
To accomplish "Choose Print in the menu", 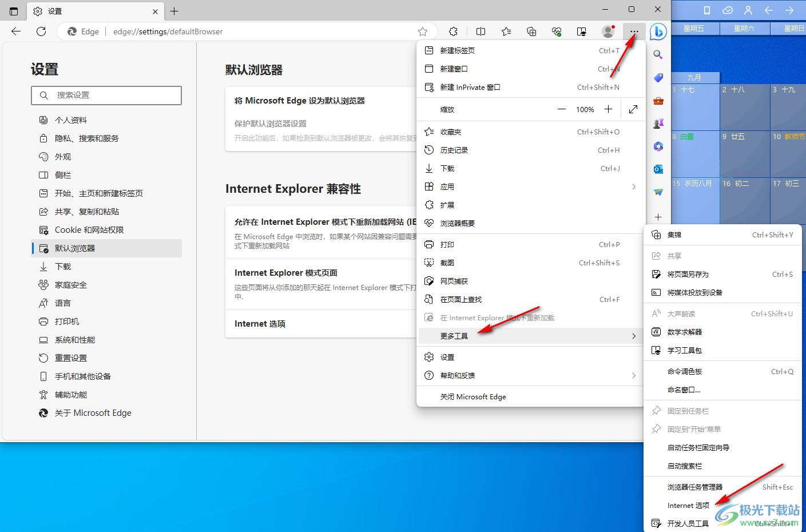I will coord(531,244).
